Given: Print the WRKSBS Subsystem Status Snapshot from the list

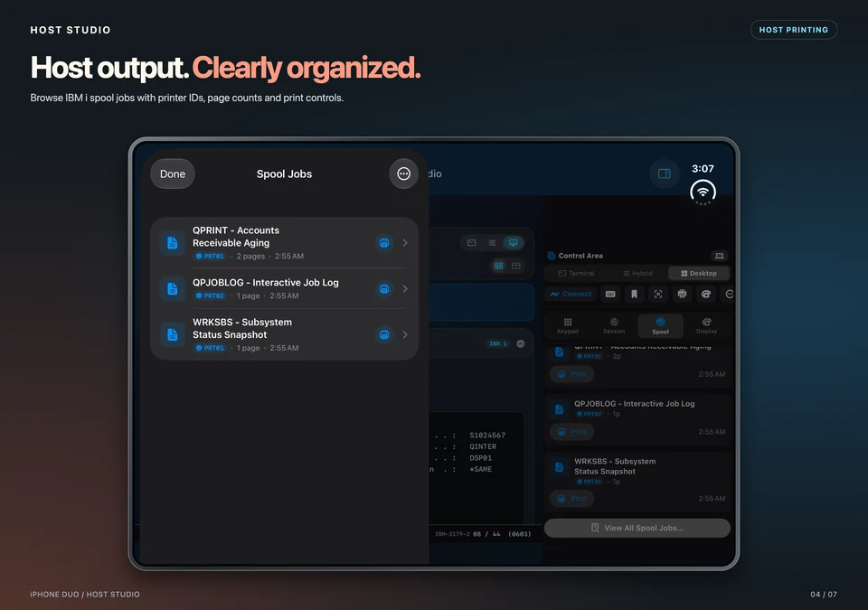Looking at the screenshot, I should pyautogui.click(x=384, y=334).
